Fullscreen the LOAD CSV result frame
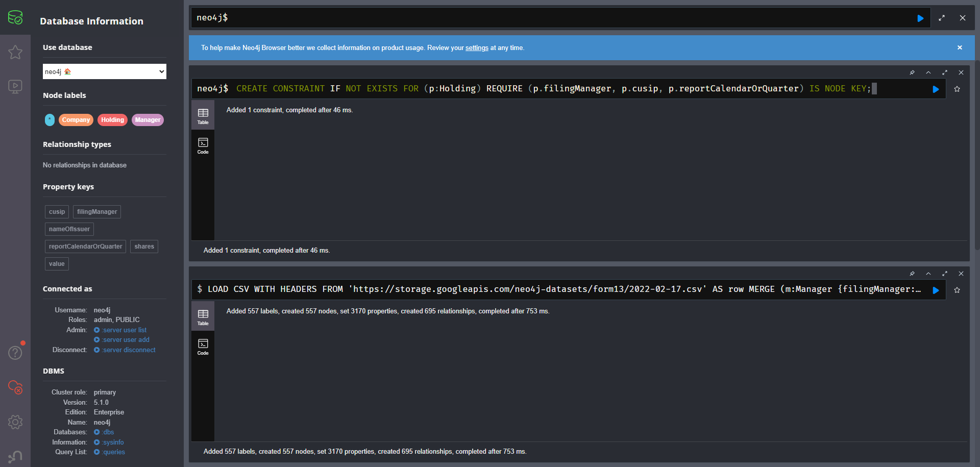The height and width of the screenshot is (467, 980). [945, 274]
